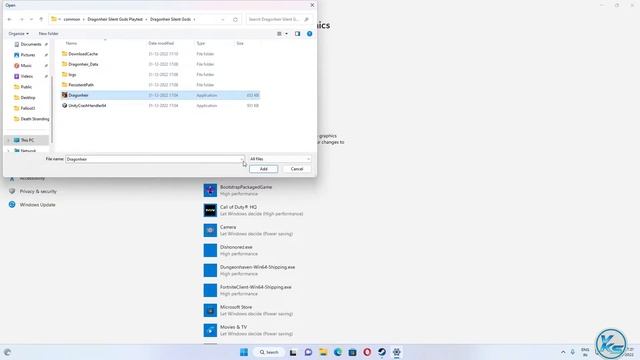Open the Windows Start menu

(x=244, y=352)
